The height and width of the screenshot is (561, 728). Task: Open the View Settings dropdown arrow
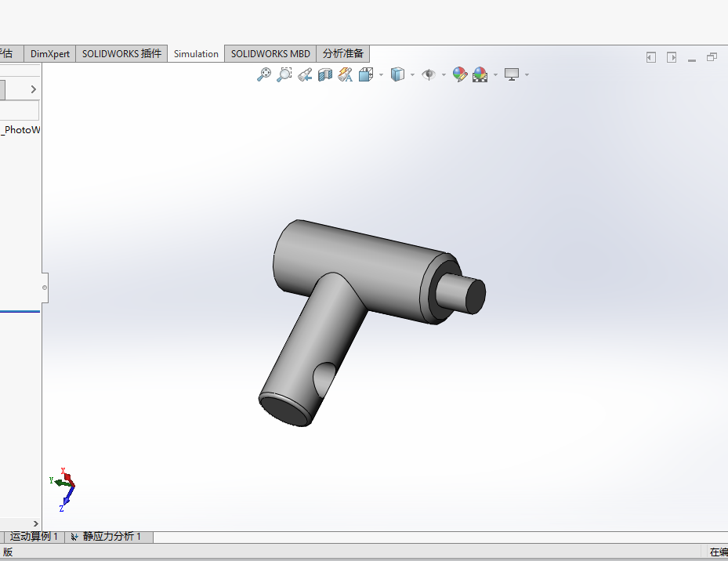pos(527,74)
